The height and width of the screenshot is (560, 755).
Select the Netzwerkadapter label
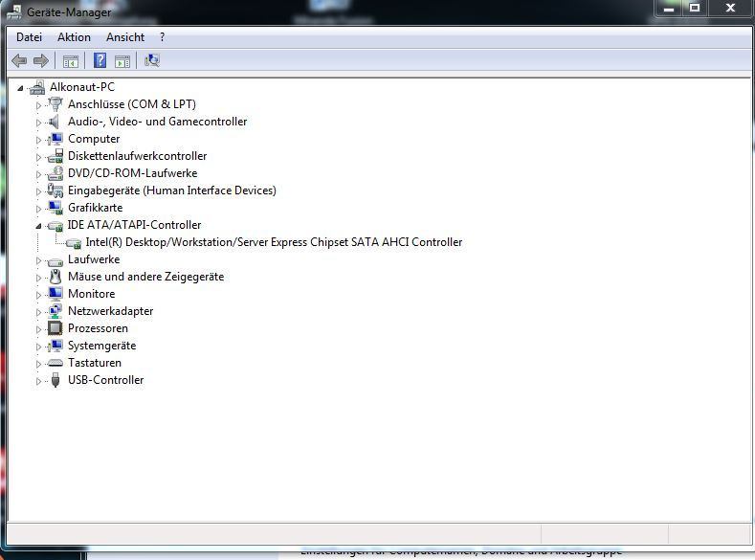(111, 311)
